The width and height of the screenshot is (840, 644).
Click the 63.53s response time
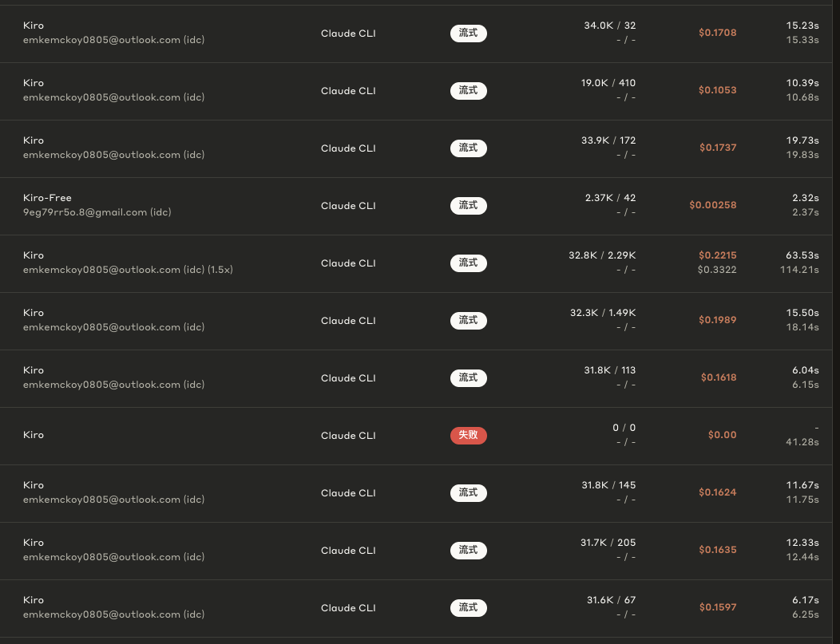(802, 255)
